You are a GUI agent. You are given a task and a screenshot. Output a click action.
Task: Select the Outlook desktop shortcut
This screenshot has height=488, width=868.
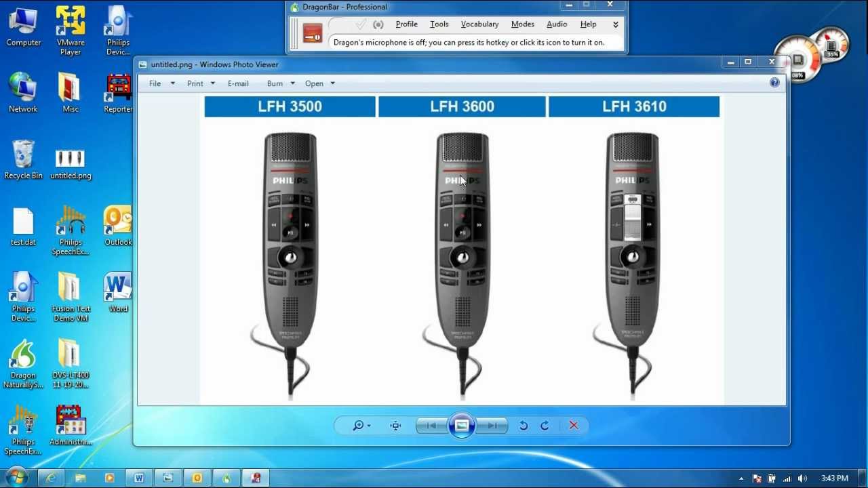coord(118,226)
